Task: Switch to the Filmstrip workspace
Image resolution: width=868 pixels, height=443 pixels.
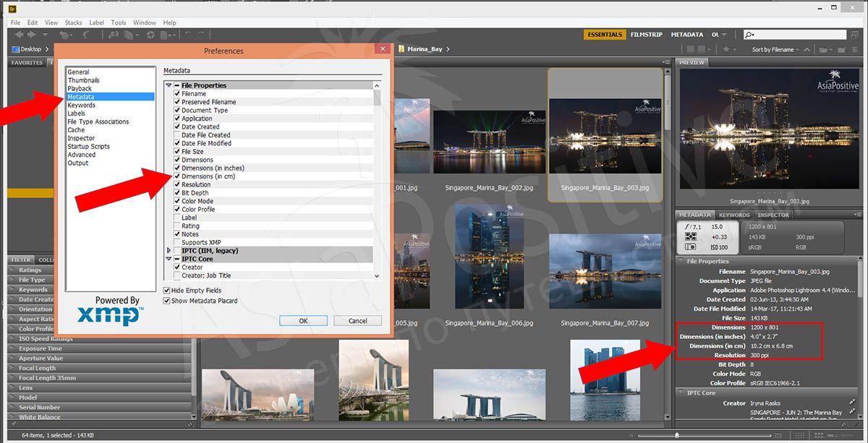Action: click(x=646, y=35)
